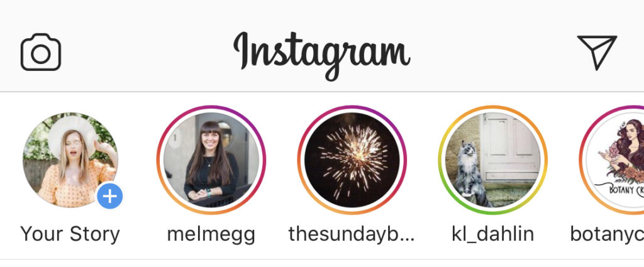Image resolution: width=644 pixels, height=267 pixels.
Task: Click the botanyc username label
Action: tap(607, 234)
